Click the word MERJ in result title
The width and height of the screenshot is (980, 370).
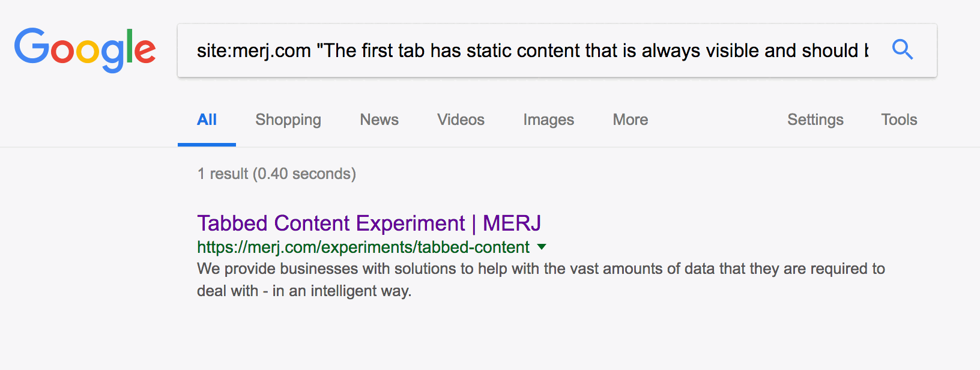pos(512,223)
